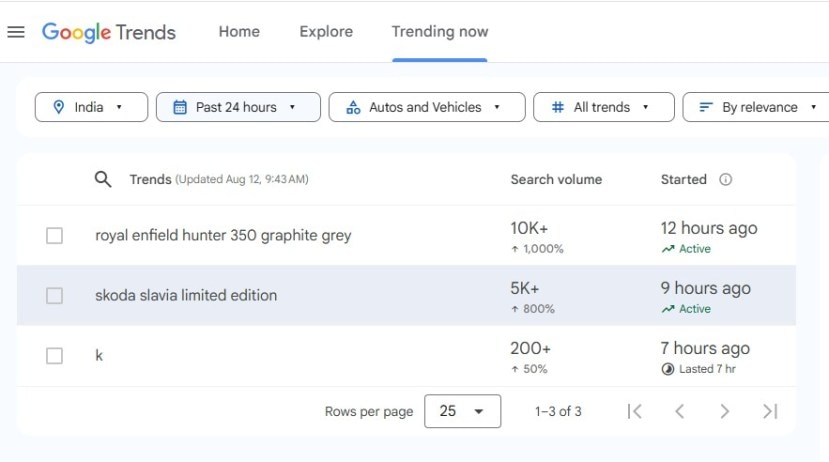829x462 pixels.
Task: Open the Past 24 hours time filter
Action: 238,107
